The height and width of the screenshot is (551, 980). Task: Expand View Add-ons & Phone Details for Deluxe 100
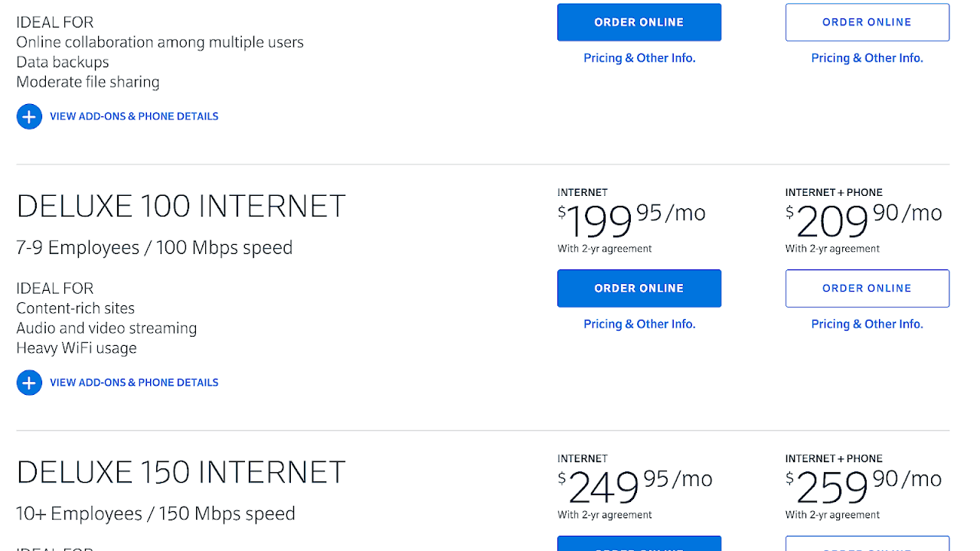(134, 383)
